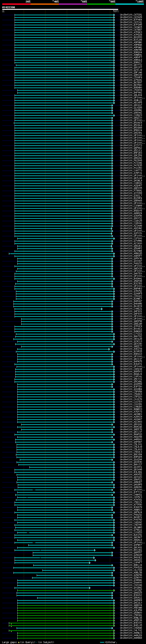Open hit UniRef100_A7P6K3
Image resolution: width=146 pixels, height=644 pixels.
(x=131, y=32)
